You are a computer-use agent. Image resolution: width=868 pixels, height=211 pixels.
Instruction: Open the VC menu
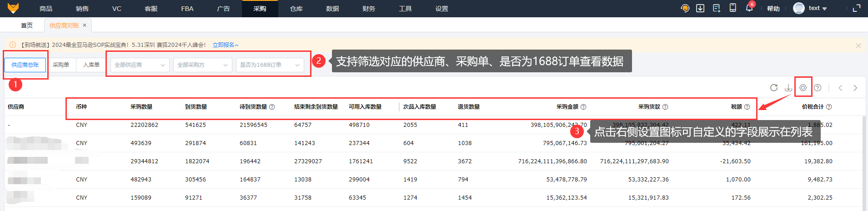click(117, 9)
